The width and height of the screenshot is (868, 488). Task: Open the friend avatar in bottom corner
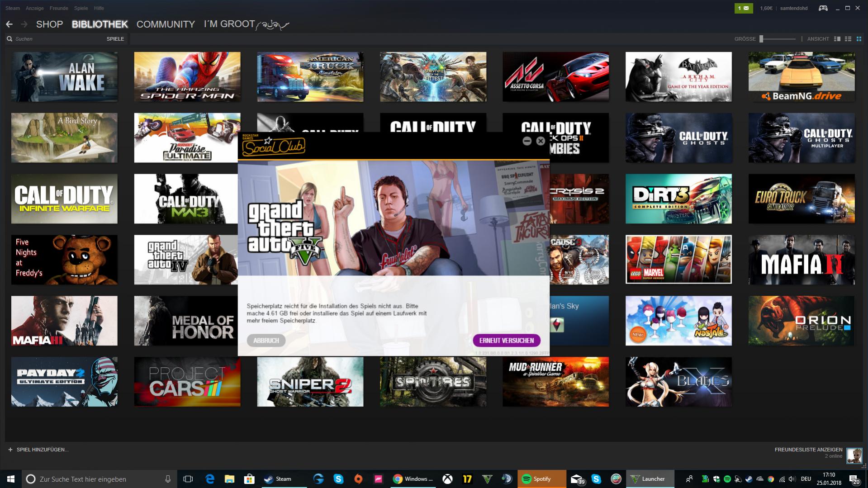854,455
